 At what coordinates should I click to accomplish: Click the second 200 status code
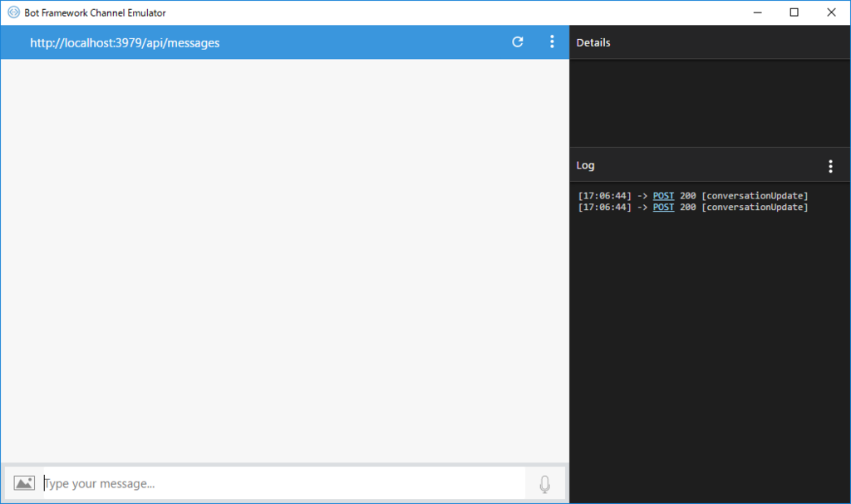(687, 208)
